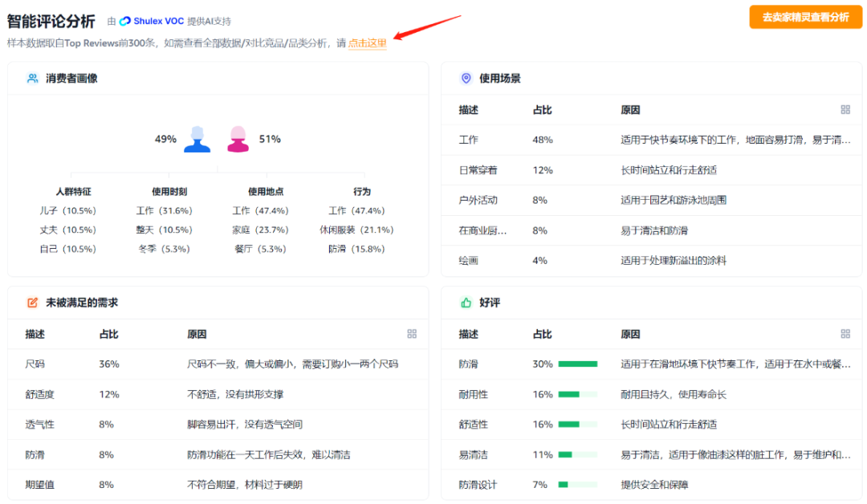The width and height of the screenshot is (867, 504).
Task: Click 家庭 (23.7%) entry
Action: point(260,230)
